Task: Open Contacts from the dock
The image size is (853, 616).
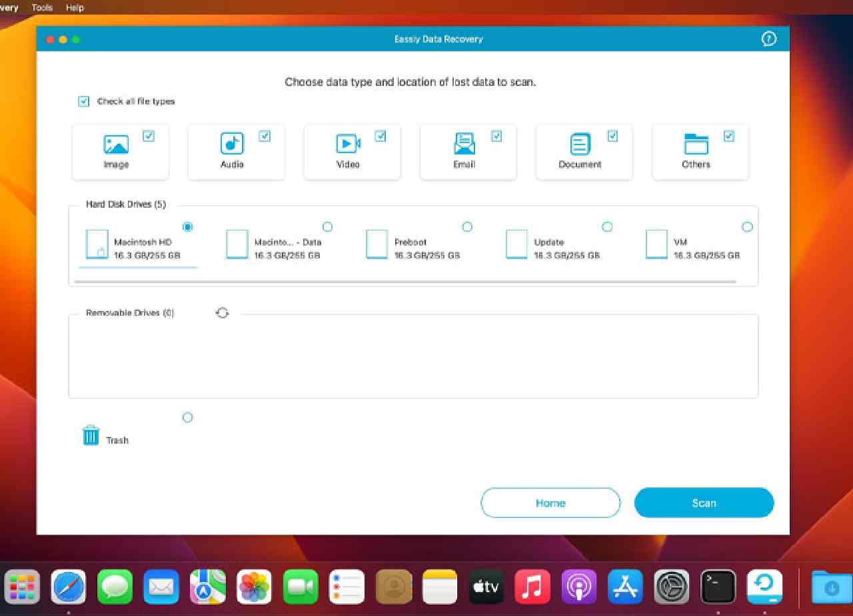Action: 393,587
